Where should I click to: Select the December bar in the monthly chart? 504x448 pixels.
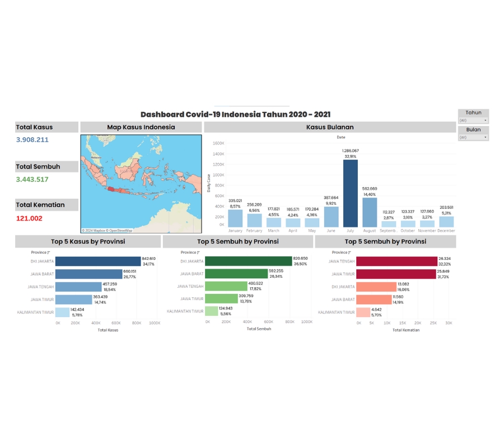pyautogui.click(x=446, y=222)
